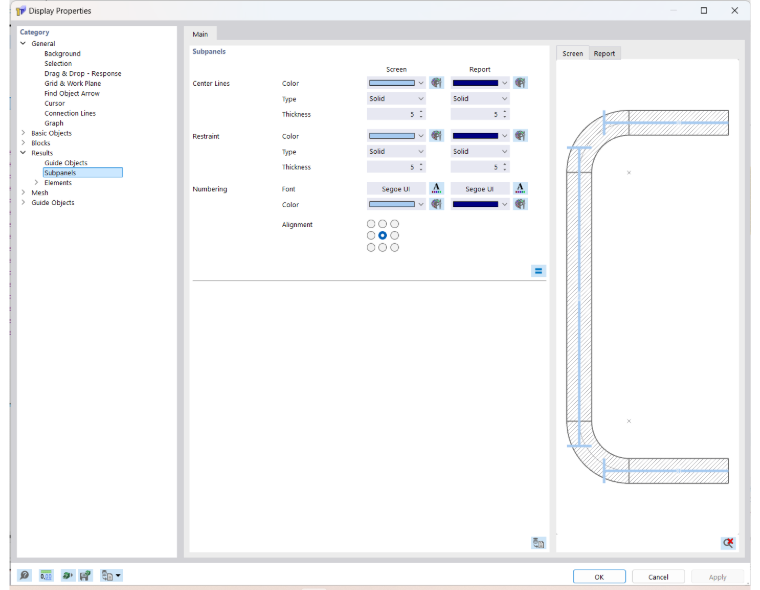Open font settings for Numbering Report font
Screen dimensions: 760x590
click(520, 189)
